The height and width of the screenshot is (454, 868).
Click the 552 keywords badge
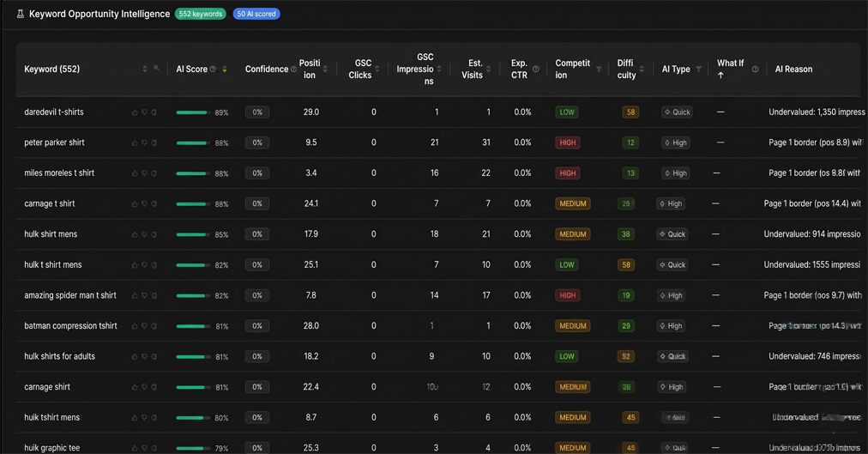tap(201, 14)
